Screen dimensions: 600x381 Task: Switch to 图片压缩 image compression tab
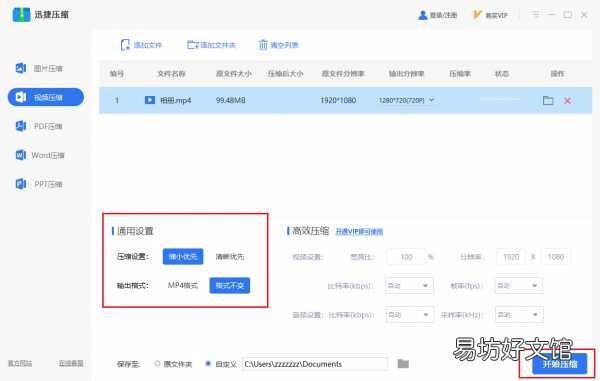46,68
